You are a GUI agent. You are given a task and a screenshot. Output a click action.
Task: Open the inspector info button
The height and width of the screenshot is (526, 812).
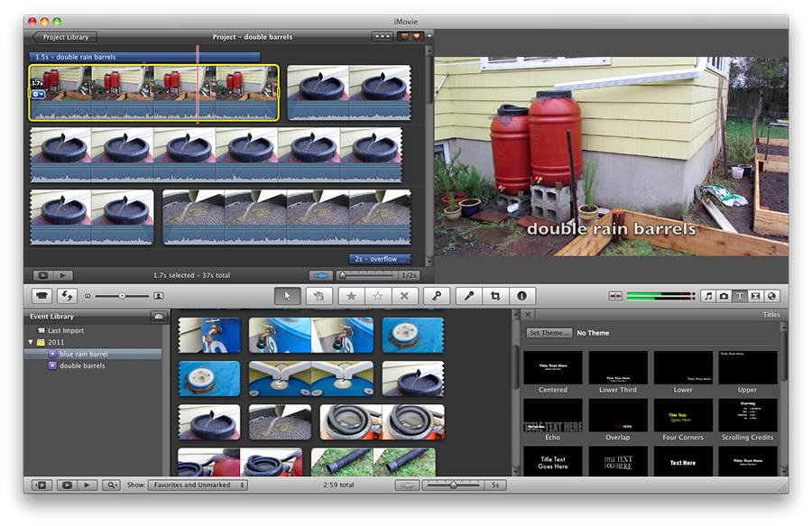(x=521, y=296)
